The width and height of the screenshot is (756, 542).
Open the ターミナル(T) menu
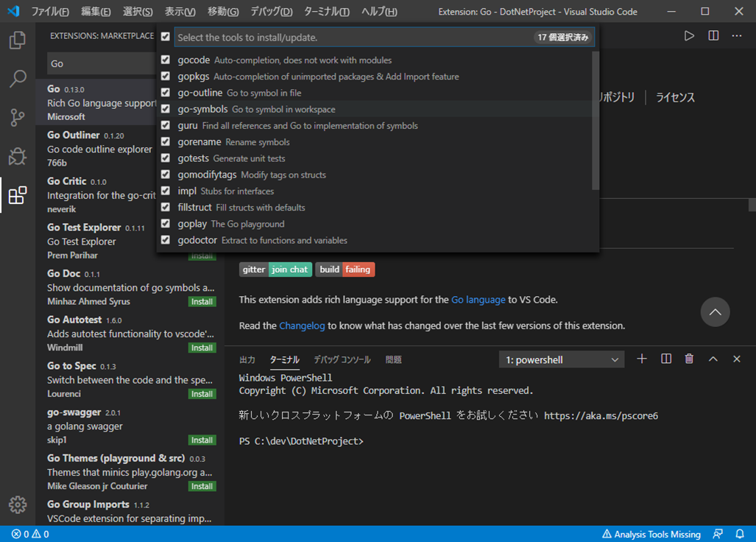tap(326, 11)
